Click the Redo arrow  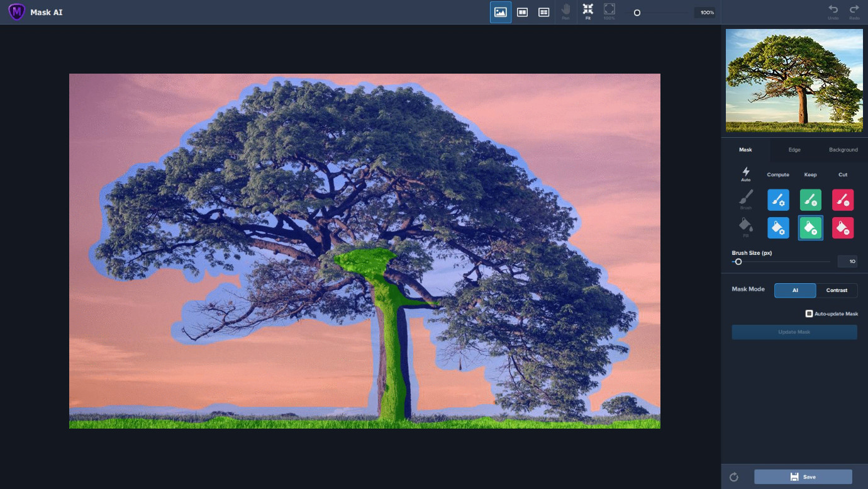pos(854,11)
